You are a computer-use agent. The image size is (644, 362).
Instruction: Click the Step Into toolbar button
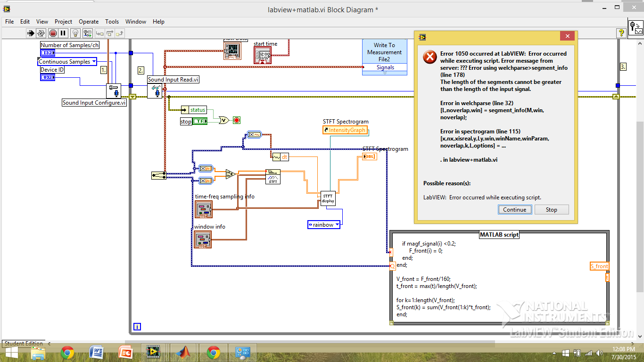[99, 33]
